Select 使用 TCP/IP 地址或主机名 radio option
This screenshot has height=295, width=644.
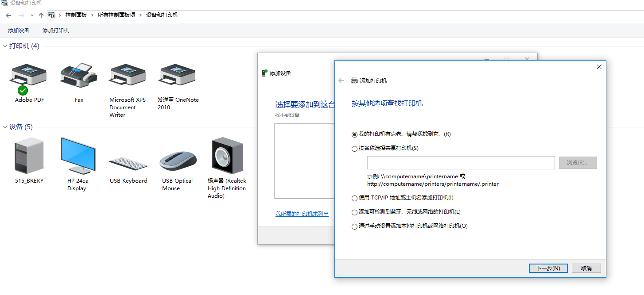[x=354, y=198]
